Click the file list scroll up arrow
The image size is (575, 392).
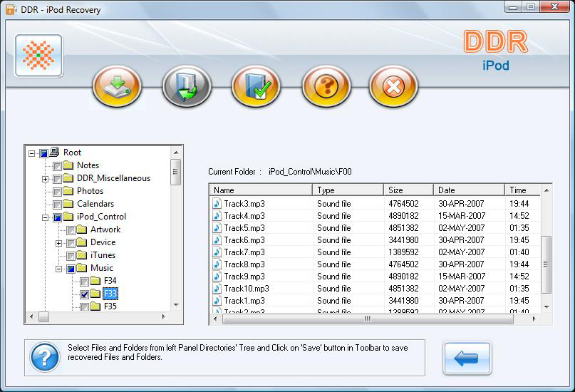[x=546, y=190]
